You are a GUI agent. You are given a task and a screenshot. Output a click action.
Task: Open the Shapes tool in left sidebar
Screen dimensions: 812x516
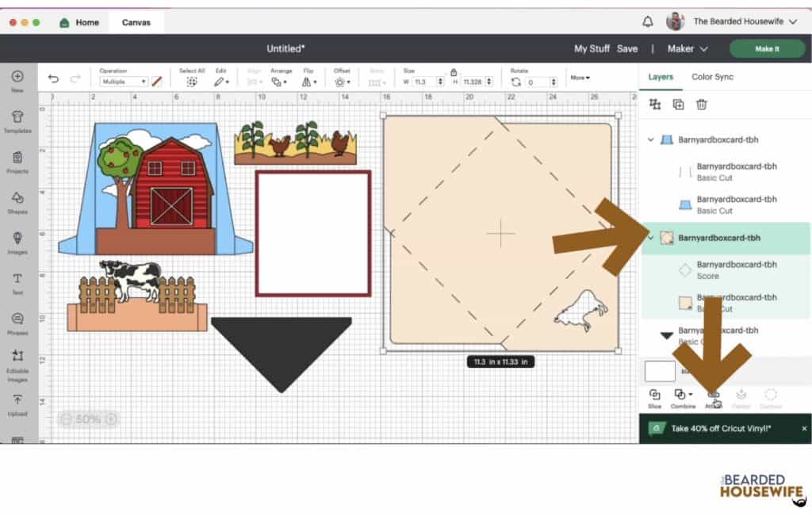point(17,201)
